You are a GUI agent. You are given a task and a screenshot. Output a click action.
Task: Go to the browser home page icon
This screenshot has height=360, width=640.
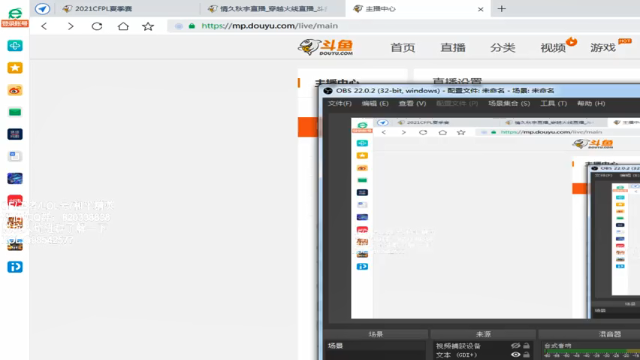coord(123,26)
